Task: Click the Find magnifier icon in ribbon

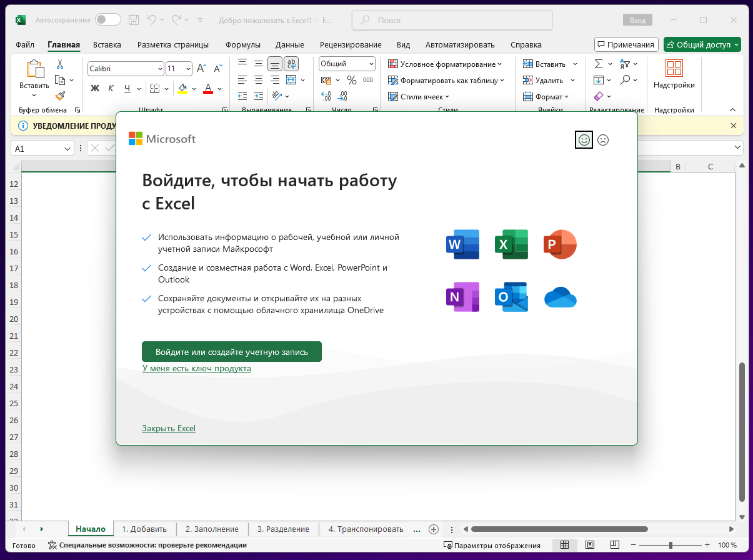Action: click(625, 80)
